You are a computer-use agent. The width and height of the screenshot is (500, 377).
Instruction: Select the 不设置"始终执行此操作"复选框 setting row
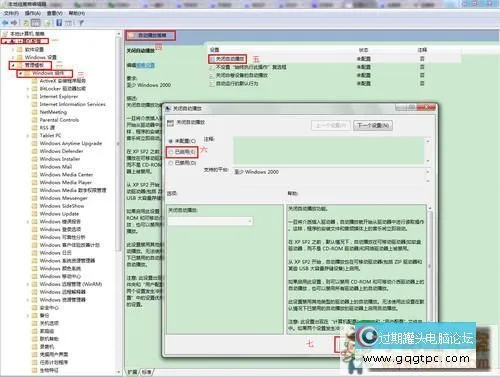pyautogui.click(x=334, y=67)
